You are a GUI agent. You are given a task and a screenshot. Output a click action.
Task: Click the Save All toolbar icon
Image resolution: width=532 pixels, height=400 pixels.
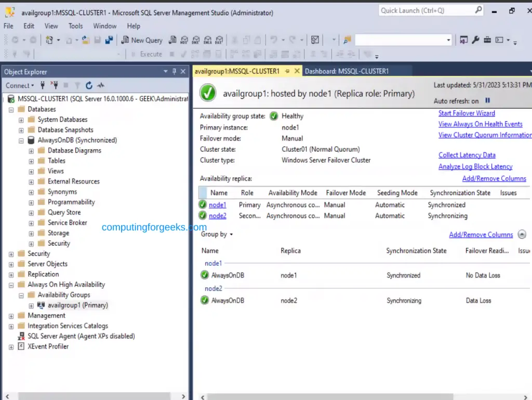tap(109, 40)
